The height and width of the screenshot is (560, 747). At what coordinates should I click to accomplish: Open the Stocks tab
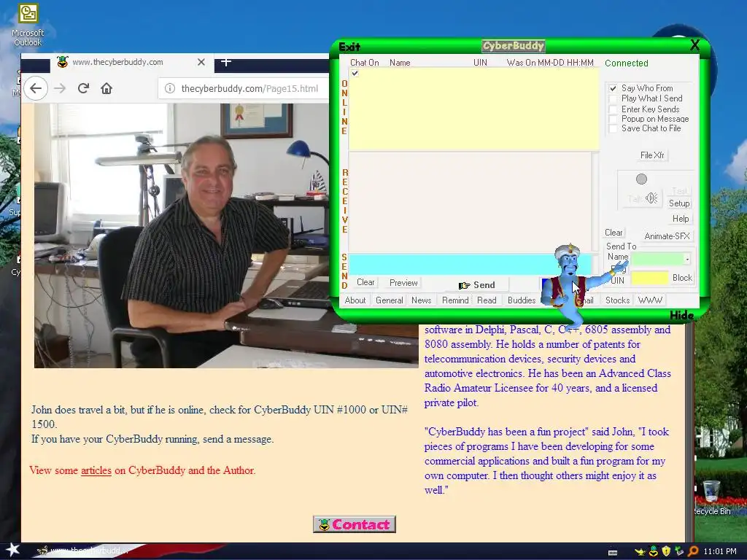pyautogui.click(x=617, y=300)
